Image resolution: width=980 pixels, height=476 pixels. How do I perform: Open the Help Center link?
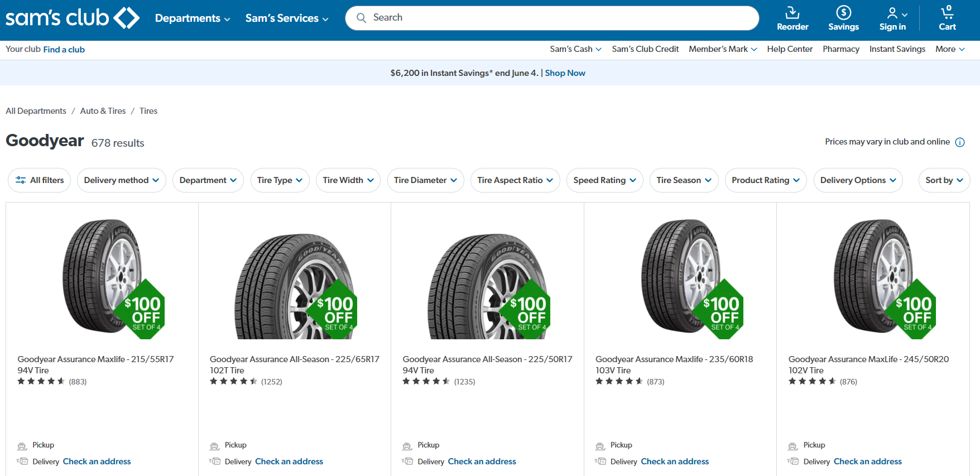point(790,49)
